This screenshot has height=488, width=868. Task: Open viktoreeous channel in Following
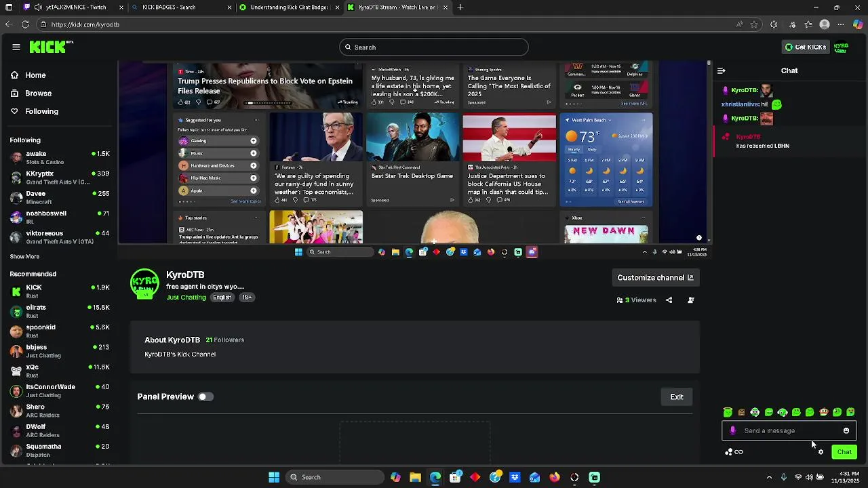(60, 237)
